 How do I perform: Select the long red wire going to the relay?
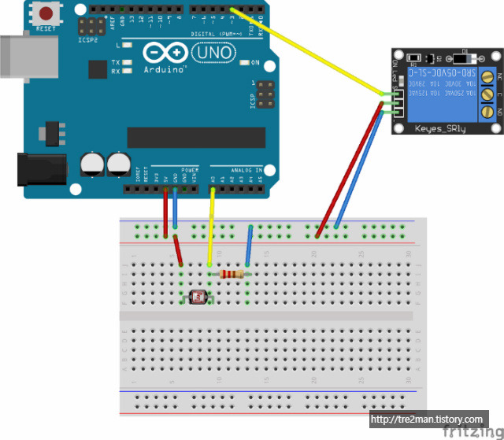350,169
